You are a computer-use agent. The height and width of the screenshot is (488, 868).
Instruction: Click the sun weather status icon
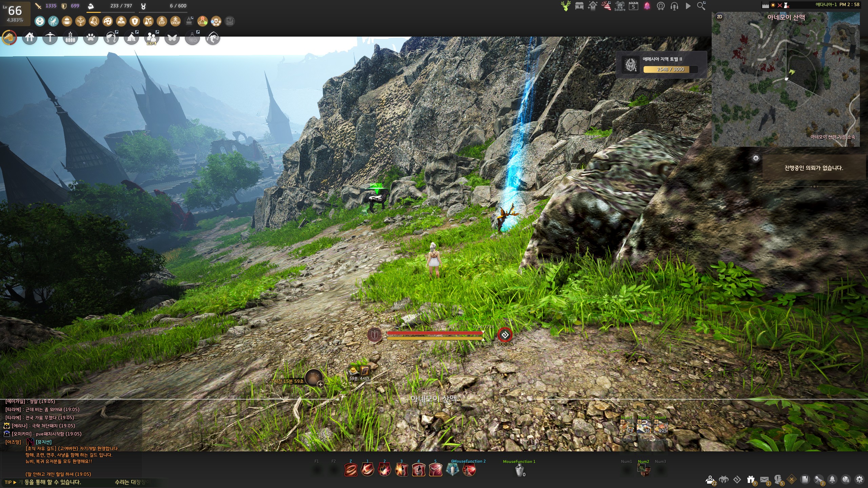pos(773,5)
